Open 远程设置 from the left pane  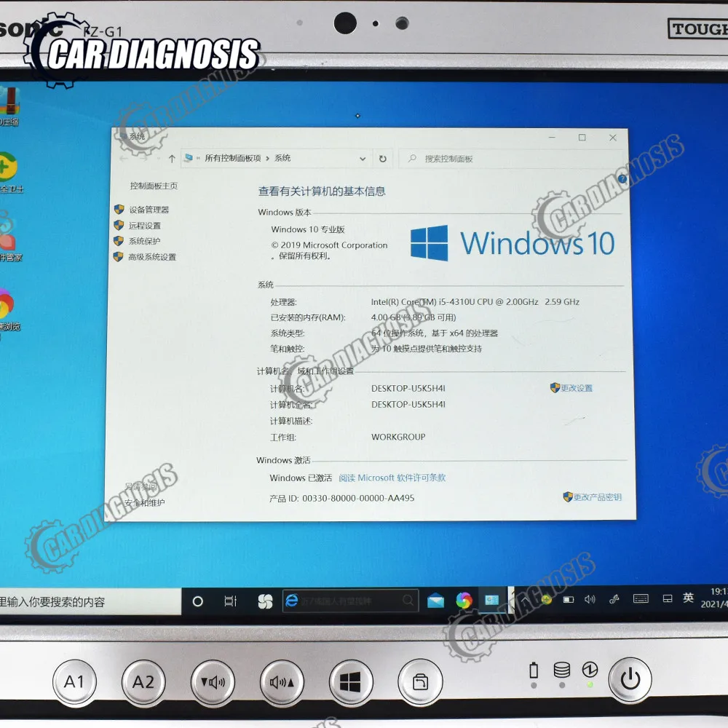[x=144, y=226]
